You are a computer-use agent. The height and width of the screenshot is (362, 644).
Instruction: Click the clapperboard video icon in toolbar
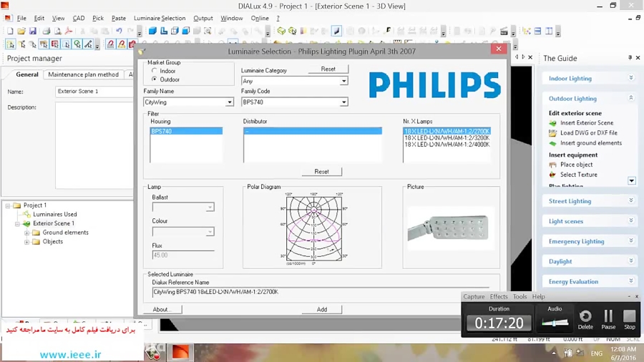pos(504,31)
